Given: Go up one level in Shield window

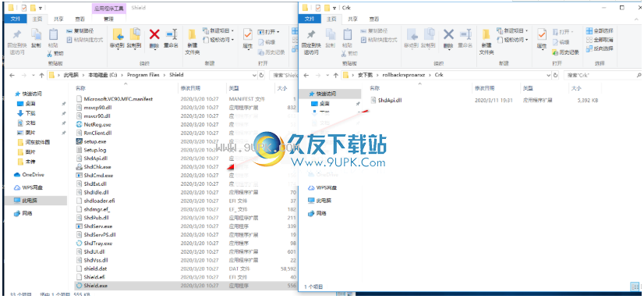Looking at the screenshot, I should 41,76.
